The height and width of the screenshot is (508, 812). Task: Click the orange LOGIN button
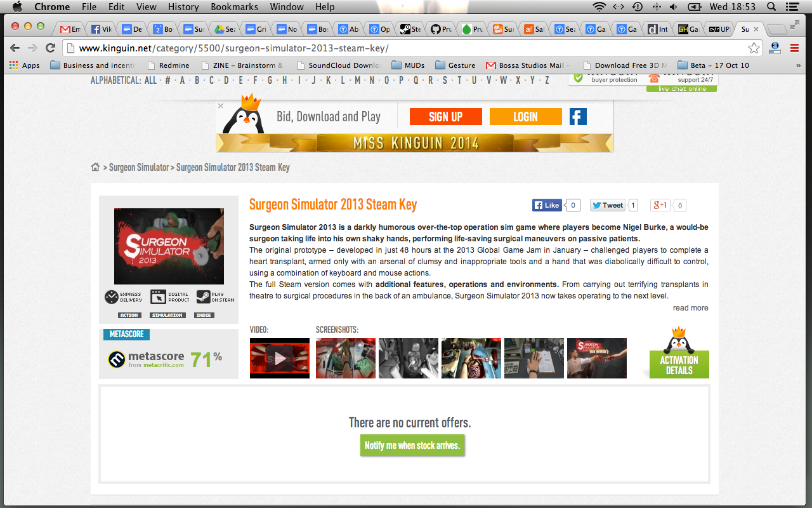click(x=525, y=117)
